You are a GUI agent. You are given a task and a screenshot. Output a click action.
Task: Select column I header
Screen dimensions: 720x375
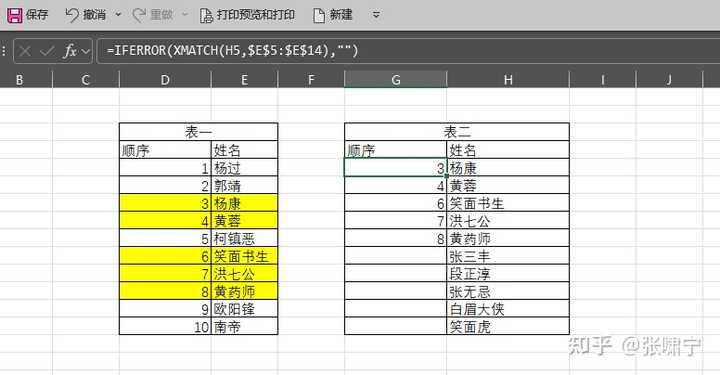[603, 80]
